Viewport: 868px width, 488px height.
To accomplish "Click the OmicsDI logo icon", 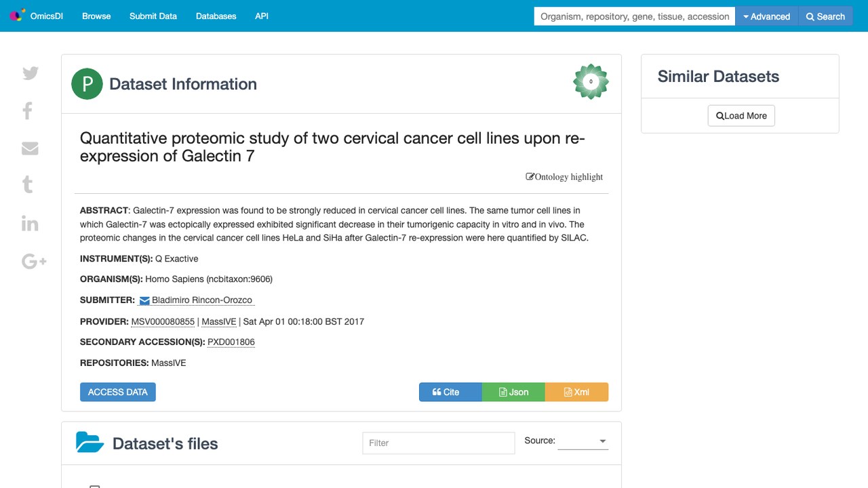I will (x=18, y=16).
